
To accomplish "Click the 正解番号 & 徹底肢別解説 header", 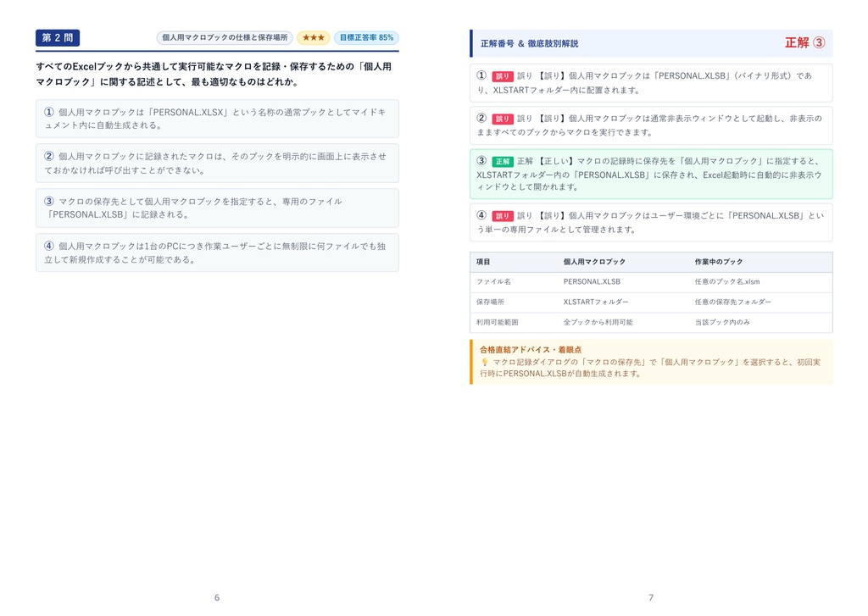I will point(529,43).
